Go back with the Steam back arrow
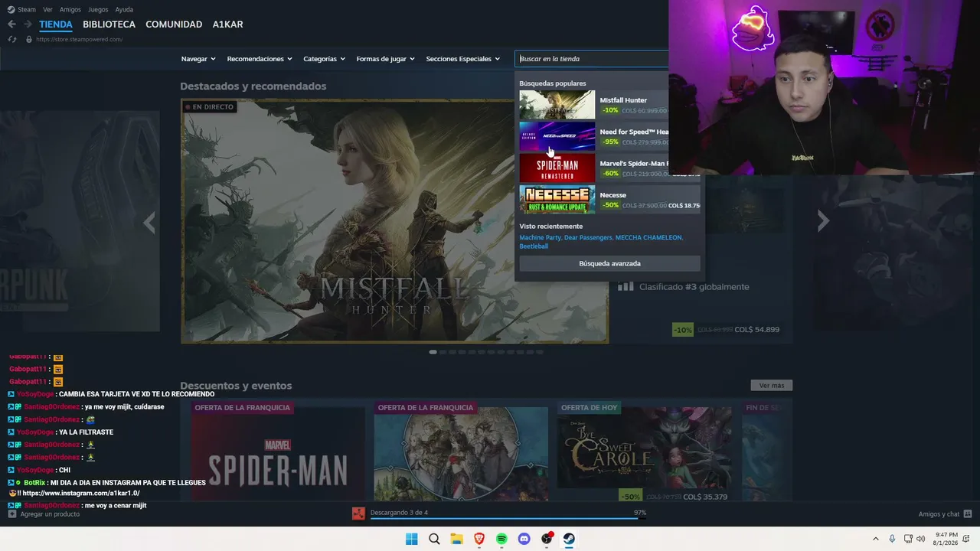 pos(11,24)
